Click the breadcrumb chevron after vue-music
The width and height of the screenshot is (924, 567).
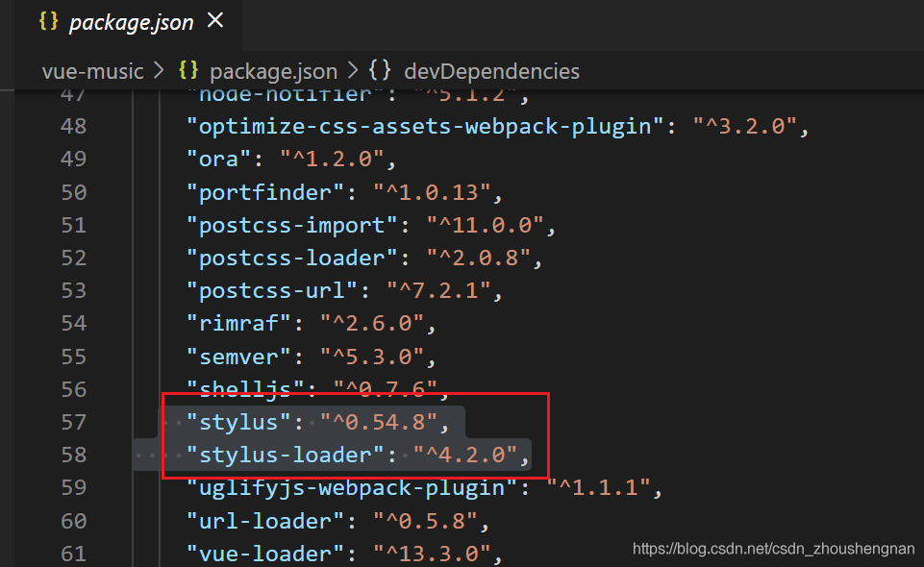click(x=159, y=71)
